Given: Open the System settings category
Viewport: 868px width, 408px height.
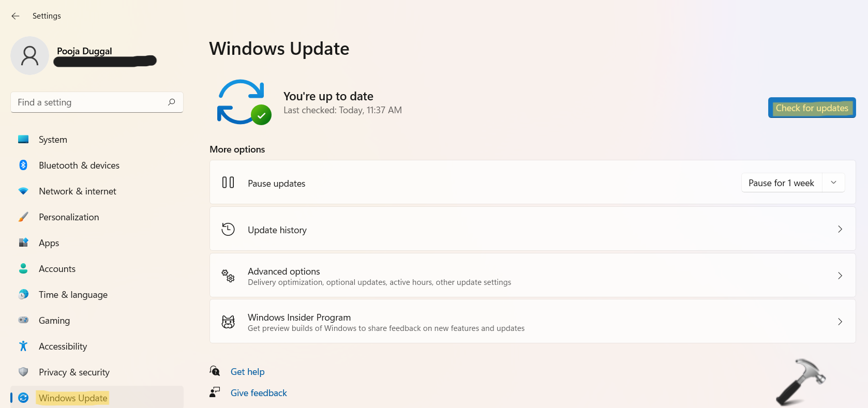Looking at the screenshot, I should (x=53, y=140).
